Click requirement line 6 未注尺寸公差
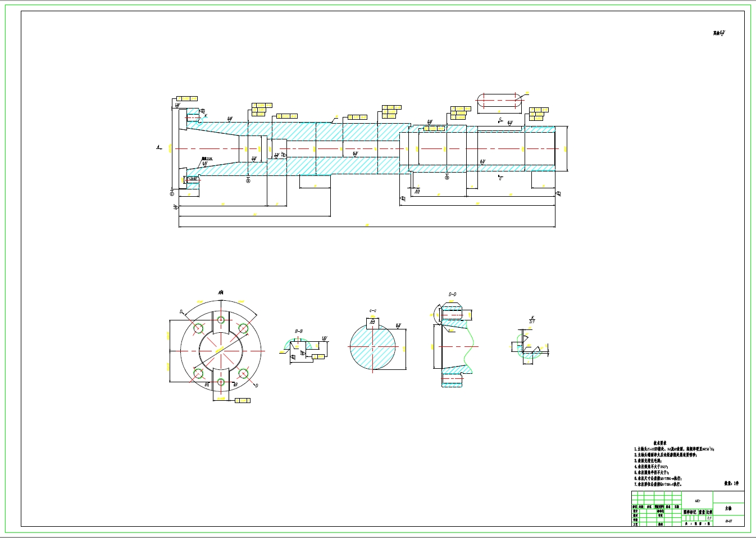Viewport: 756px width, 538px height. (658, 478)
